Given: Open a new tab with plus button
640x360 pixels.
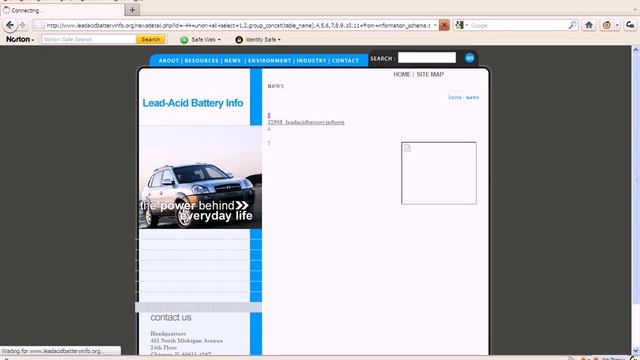Looking at the screenshot, I should coord(132,10).
